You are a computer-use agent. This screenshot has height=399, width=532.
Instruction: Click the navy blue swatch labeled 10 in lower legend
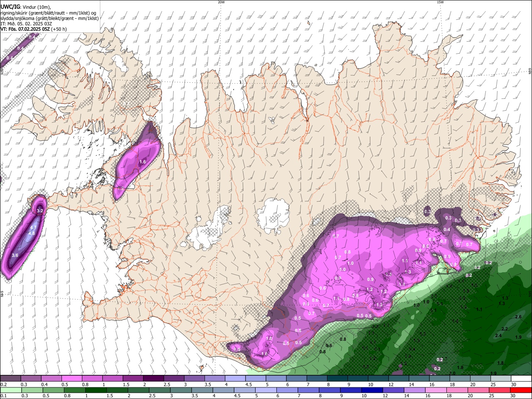[x=371, y=390]
